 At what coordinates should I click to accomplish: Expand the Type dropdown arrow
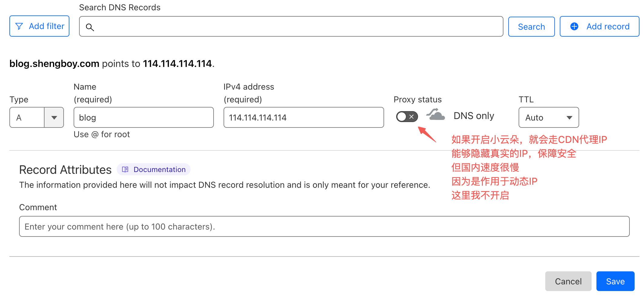[x=54, y=118]
